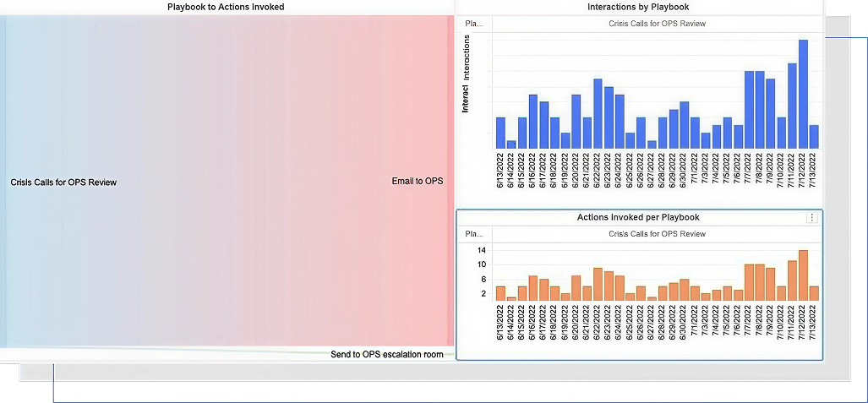Select the orange 6/22/2022 bar in Actions Invoked chart
Image resolution: width=868 pixels, height=403 pixels.
598,285
